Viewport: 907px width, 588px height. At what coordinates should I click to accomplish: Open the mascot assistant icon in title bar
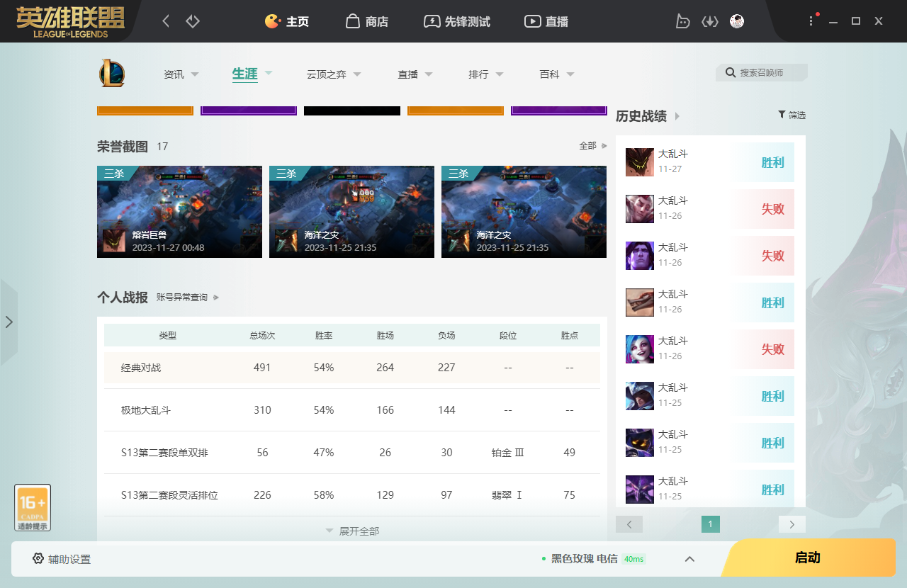pyautogui.click(x=682, y=21)
